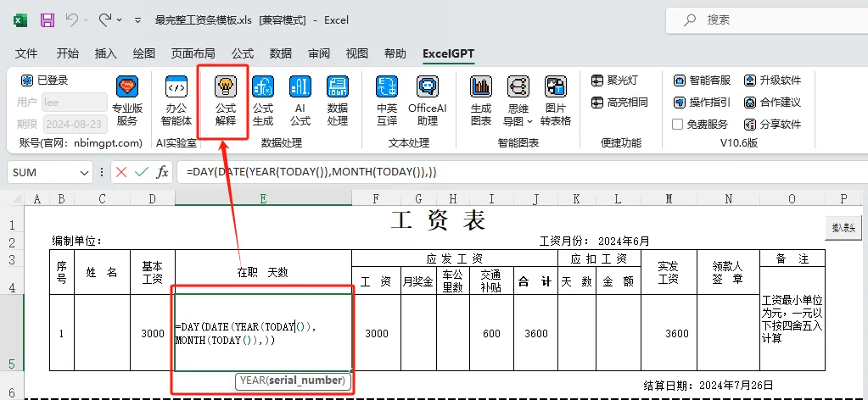Viewport: 868px width, 400px height.
Task: Confirm the formula with checkmark
Action: [x=142, y=173]
